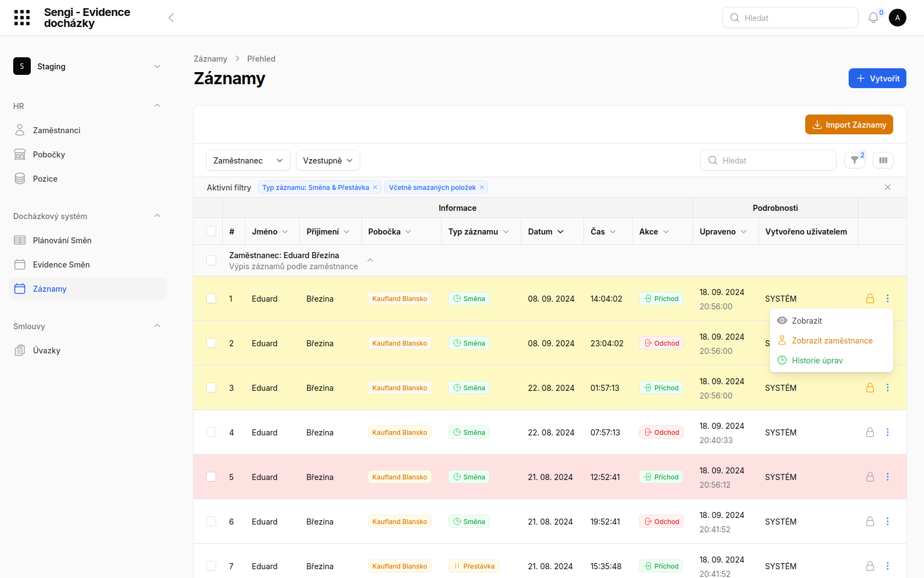Sort by the Upraveno column header
The image size is (924, 578).
(x=723, y=231)
